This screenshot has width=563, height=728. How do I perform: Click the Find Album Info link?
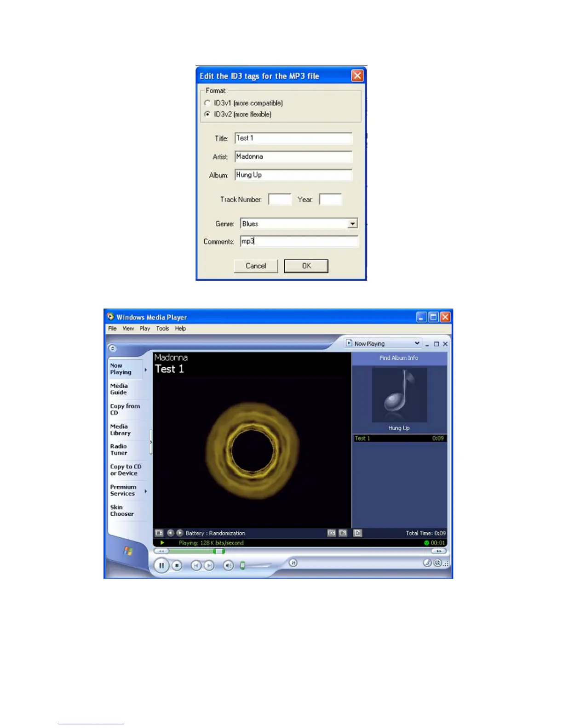[x=399, y=358]
